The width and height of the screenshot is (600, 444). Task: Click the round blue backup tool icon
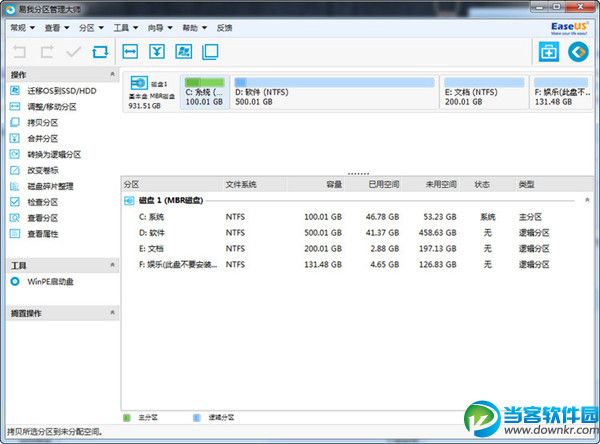pos(578,52)
